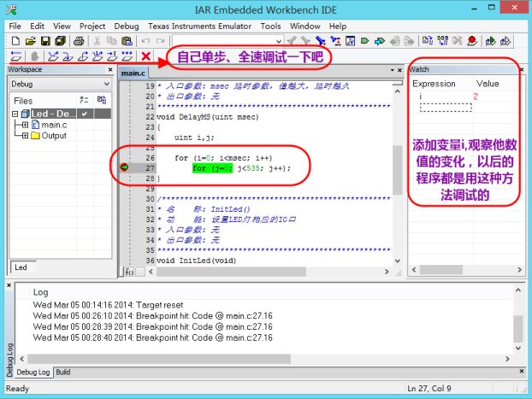This screenshot has height=399, width=532.
Task: Open the Window menu
Action: [305, 26]
